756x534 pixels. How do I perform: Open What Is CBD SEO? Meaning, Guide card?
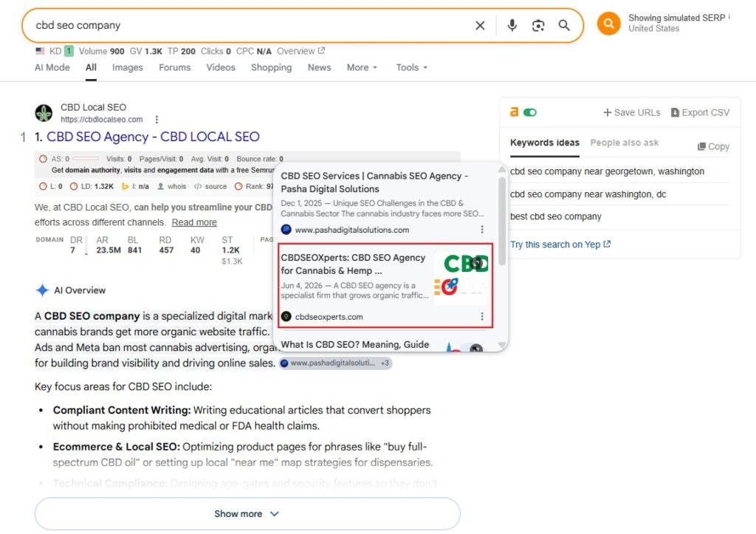pyautogui.click(x=355, y=344)
